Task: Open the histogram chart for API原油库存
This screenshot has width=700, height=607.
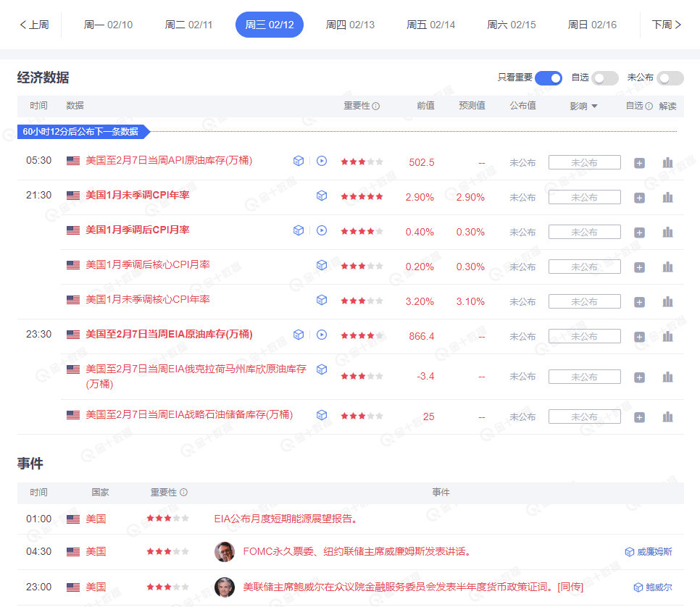Action: [x=667, y=163]
